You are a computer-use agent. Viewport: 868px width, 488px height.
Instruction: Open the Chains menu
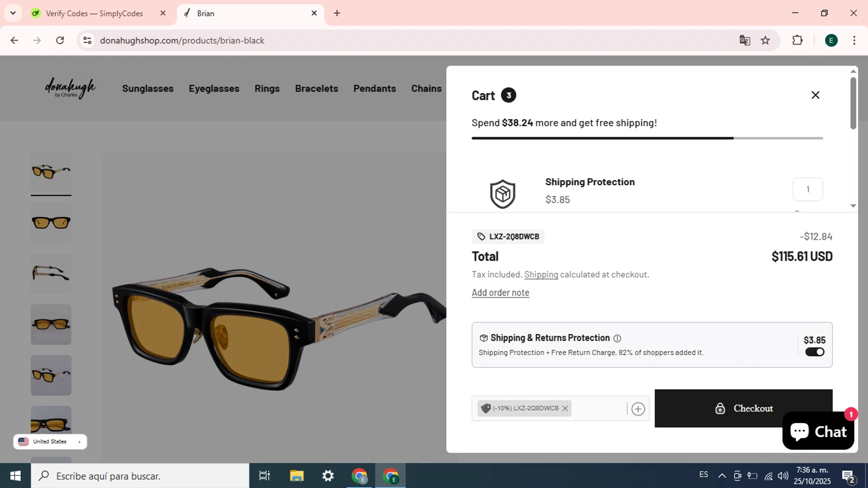pos(426,89)
